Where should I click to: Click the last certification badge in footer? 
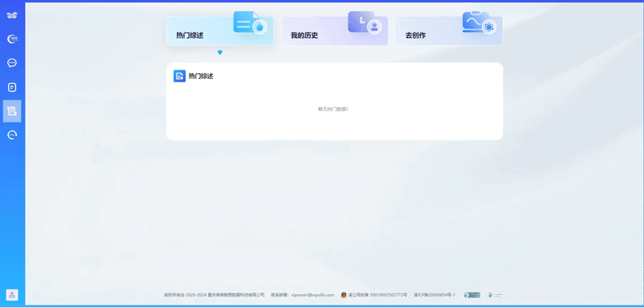click(496, 295)
